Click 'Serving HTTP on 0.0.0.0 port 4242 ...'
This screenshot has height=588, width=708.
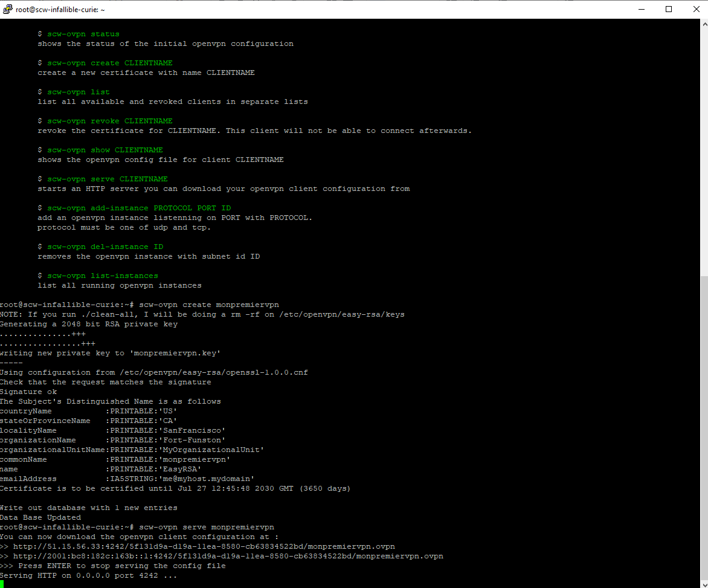[x=88, y=576]
